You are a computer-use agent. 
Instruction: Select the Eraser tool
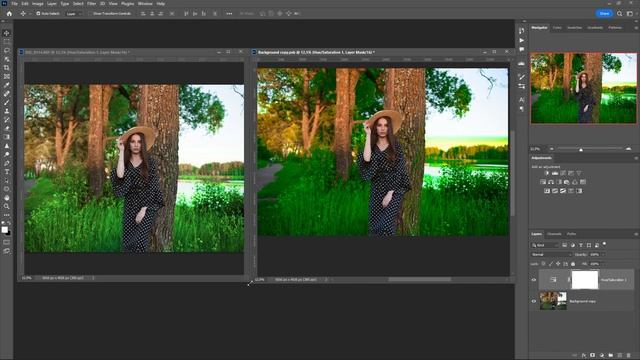pyautogui.click(x=7, y=128)
